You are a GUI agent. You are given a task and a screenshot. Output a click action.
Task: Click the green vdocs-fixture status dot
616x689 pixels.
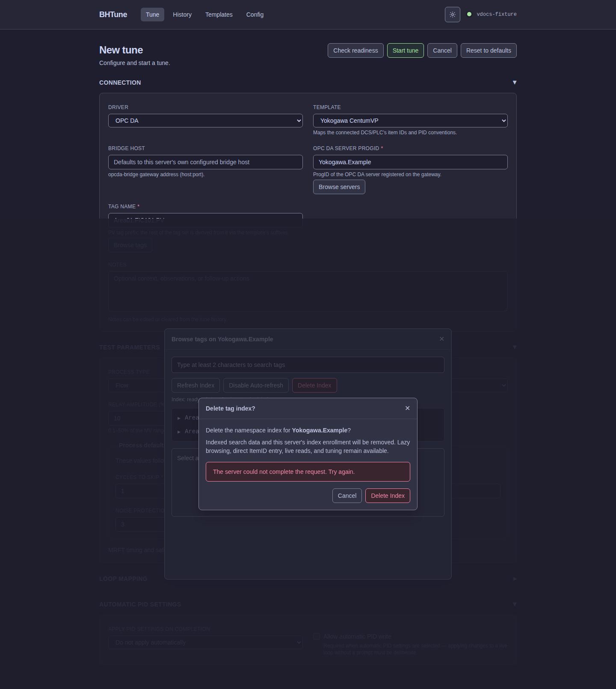click(469, 14)
